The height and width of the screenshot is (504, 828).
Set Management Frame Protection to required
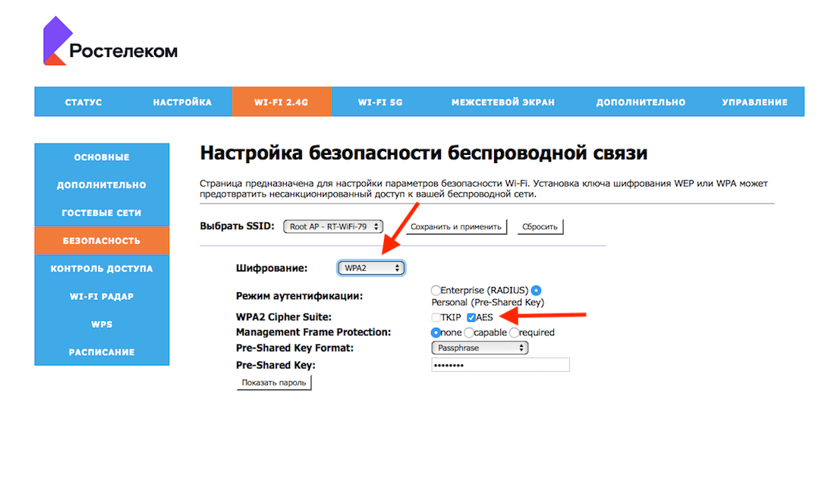click(x=515, y=332)
